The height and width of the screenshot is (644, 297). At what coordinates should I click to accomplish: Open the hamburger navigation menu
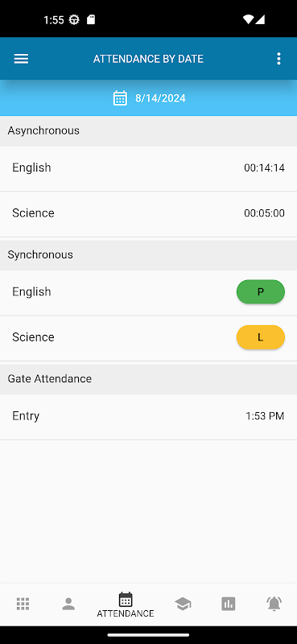pos(22,59)
